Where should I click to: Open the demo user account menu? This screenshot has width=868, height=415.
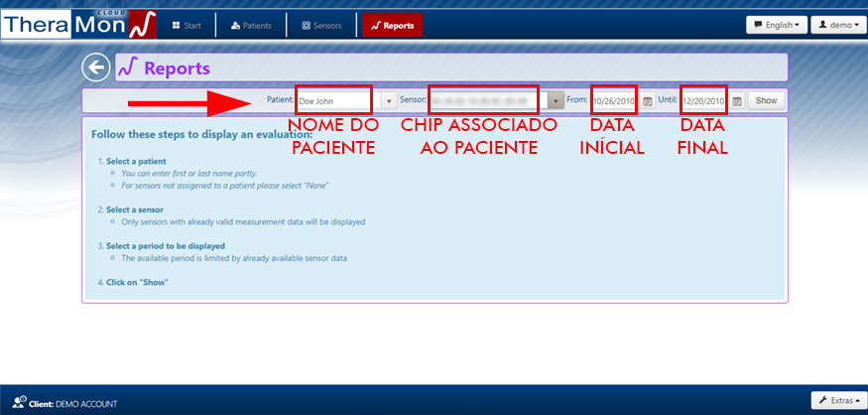[x=838, y=25]
